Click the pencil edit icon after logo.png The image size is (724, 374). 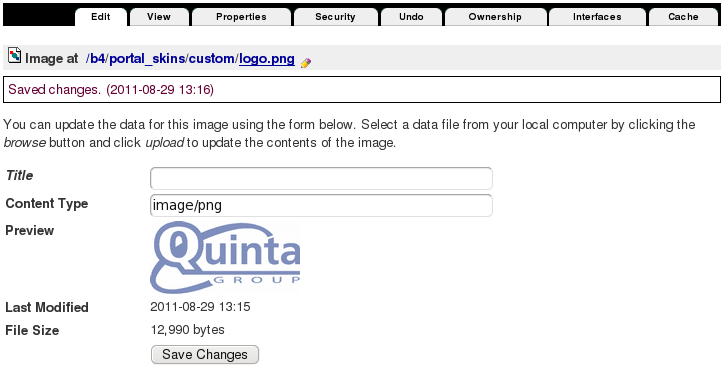coord(306,63)
